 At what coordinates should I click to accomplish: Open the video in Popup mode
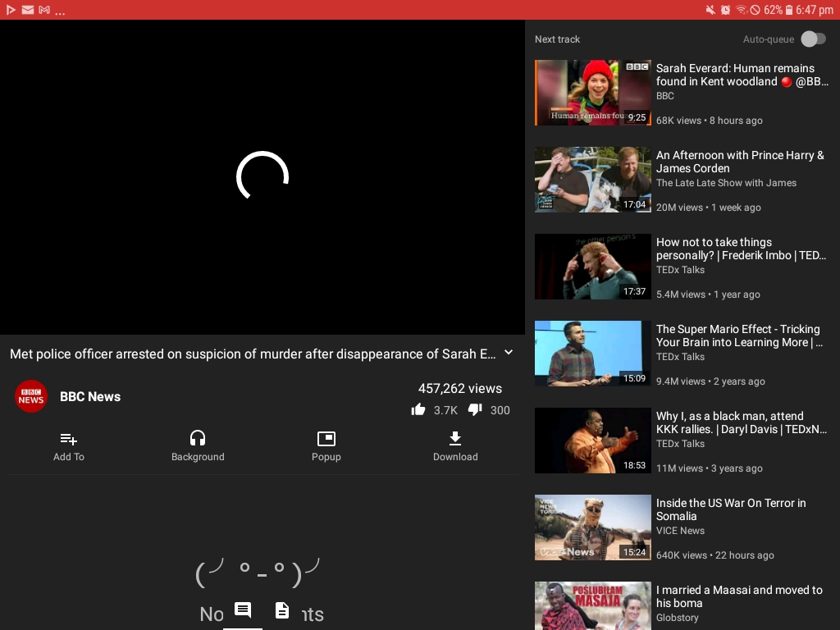tap(326, 445)
